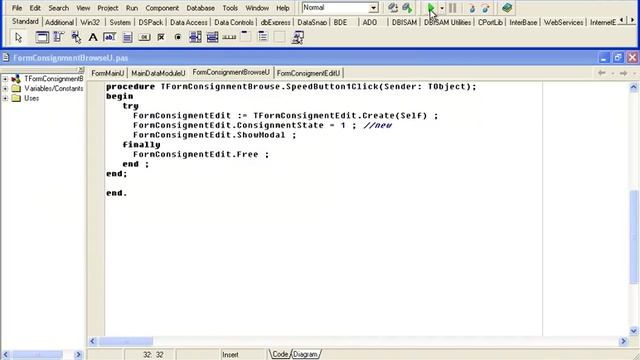Screen dimensions: 640x360
Task: Click the editor navigate back arrow
Action: coord(602,73)
